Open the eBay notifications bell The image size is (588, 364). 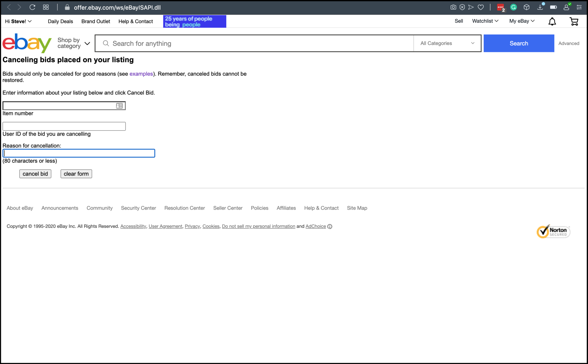552,22
